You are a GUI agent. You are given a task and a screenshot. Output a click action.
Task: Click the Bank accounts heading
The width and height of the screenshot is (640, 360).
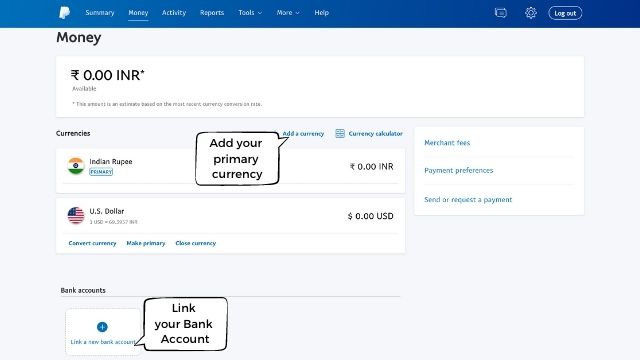[x=83, y=290]
